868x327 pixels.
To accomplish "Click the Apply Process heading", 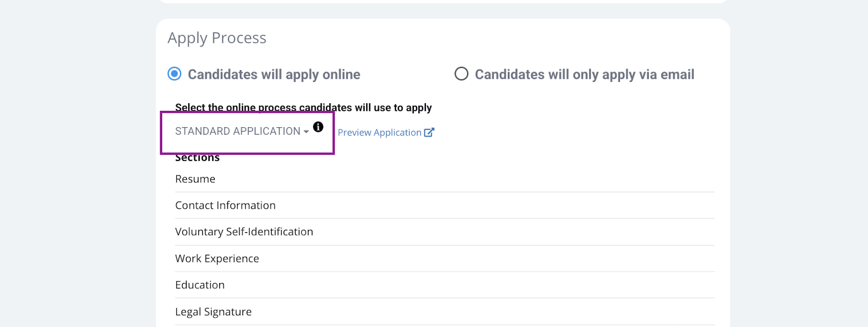I will 217,38.
